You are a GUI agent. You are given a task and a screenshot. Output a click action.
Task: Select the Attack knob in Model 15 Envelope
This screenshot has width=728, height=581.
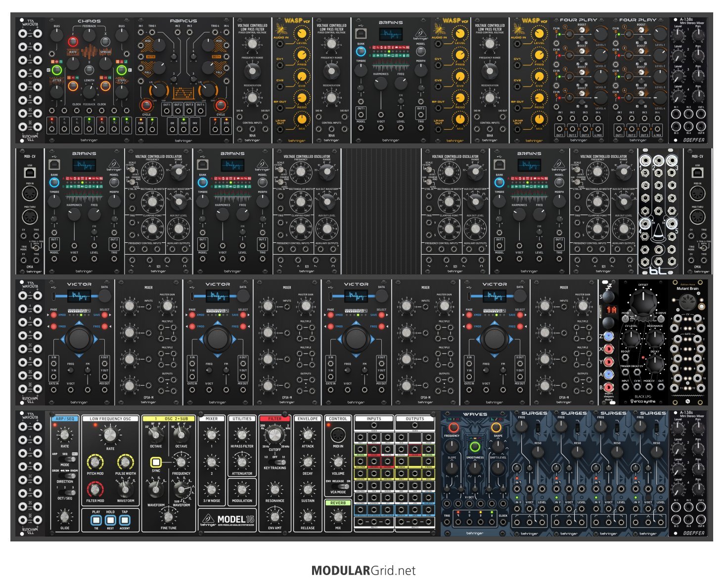(308, 435)
